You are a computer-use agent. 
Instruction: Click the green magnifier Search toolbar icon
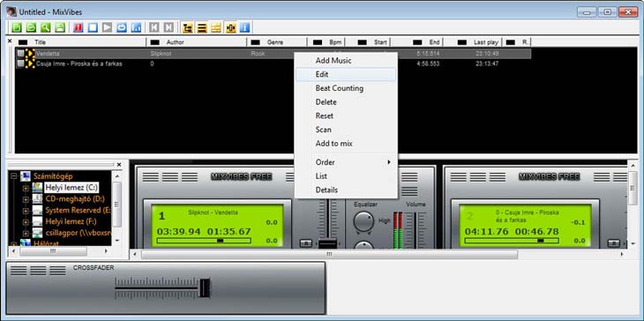(46, 27)
